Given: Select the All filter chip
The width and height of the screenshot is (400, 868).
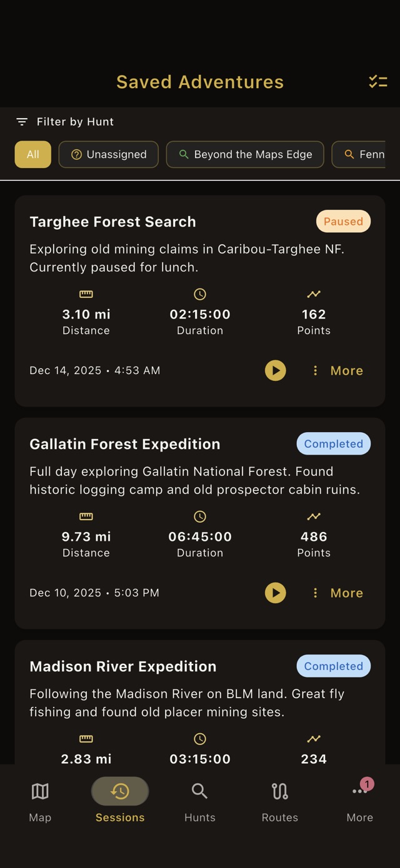Looking at the screenshot, I should (x=32, y=154).
